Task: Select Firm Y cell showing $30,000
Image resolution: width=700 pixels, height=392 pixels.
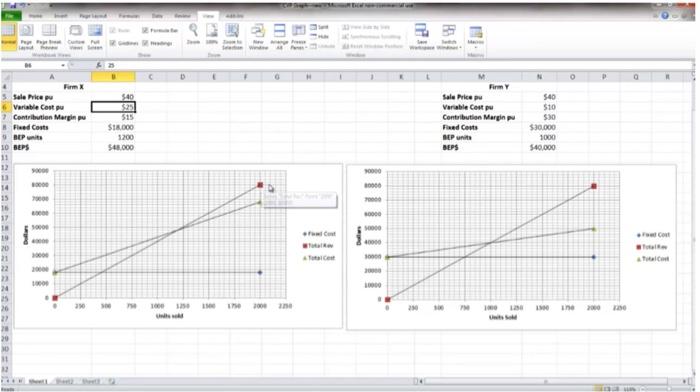Action: (x=539, y=127)
